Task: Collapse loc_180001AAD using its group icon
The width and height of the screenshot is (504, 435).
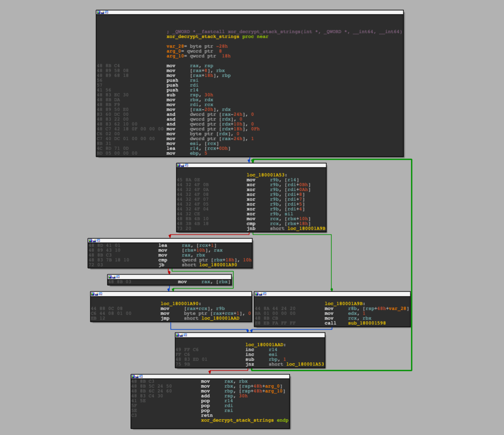Action: coord(186,335)
